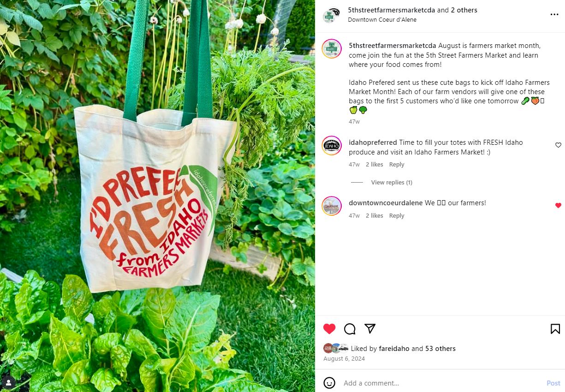Open emoji picker smiley icon
This screenshot has width=565, height=392.
click(x=329, y=383)
